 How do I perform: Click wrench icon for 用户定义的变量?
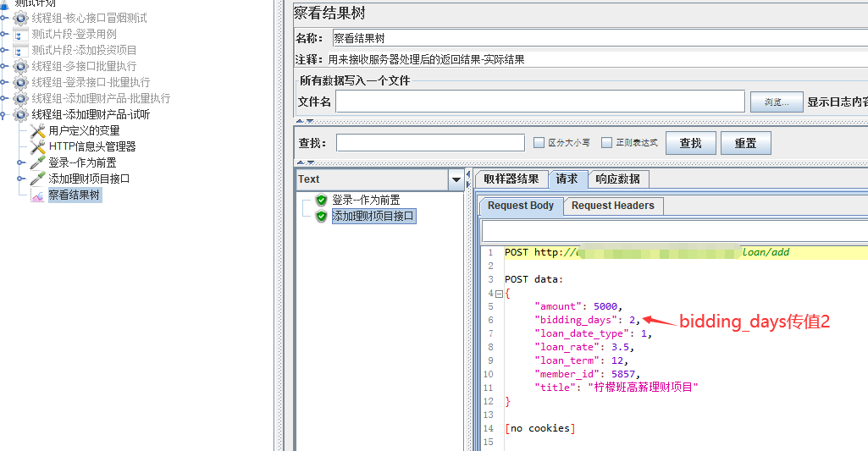pyautogui.click(x=38, y=131)
